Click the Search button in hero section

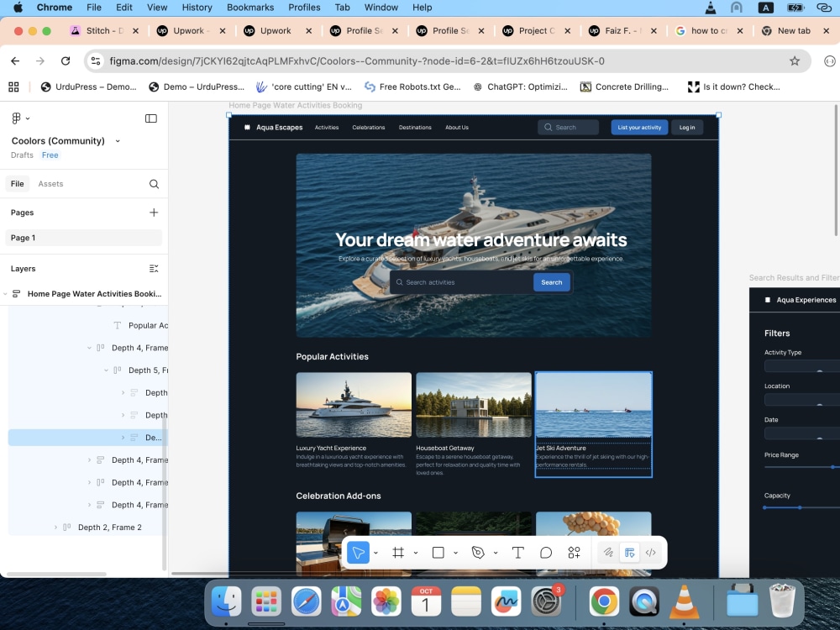coord(551,282)
